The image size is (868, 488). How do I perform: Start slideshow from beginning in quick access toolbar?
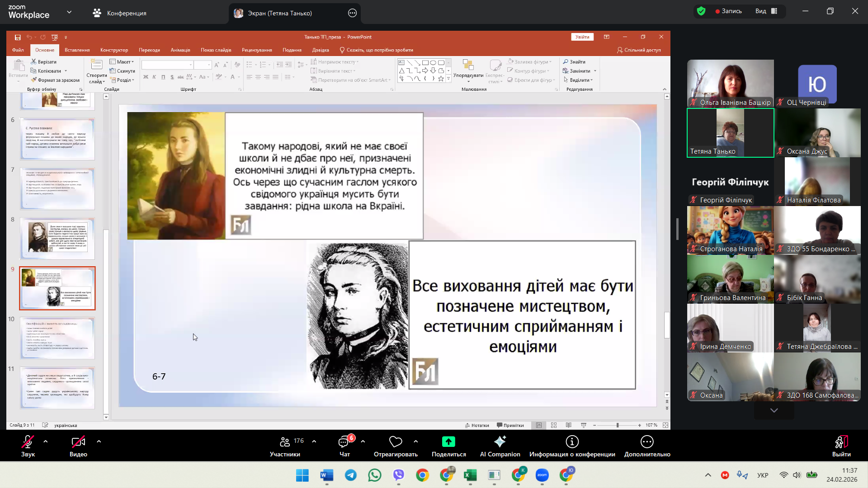[x=55, y=37]
